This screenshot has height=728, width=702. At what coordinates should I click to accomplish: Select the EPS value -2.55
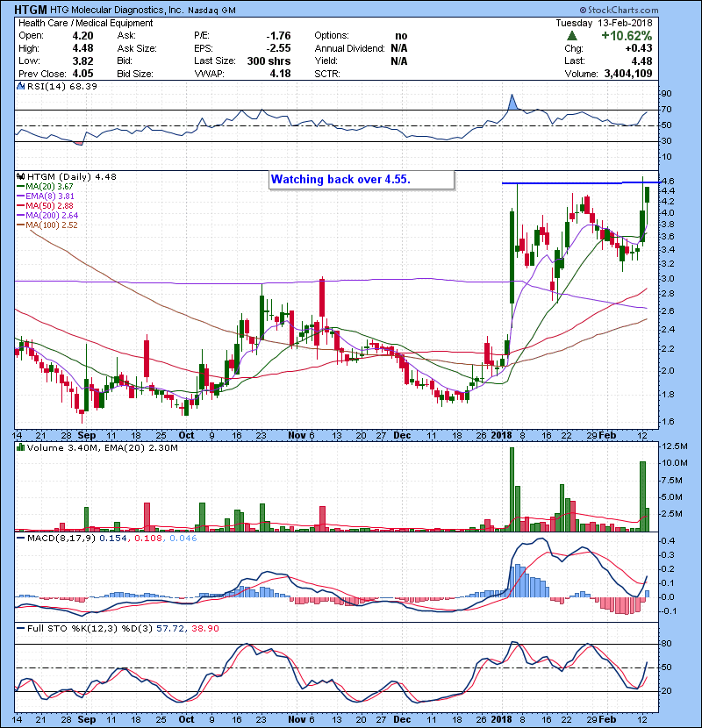point(278,48)
